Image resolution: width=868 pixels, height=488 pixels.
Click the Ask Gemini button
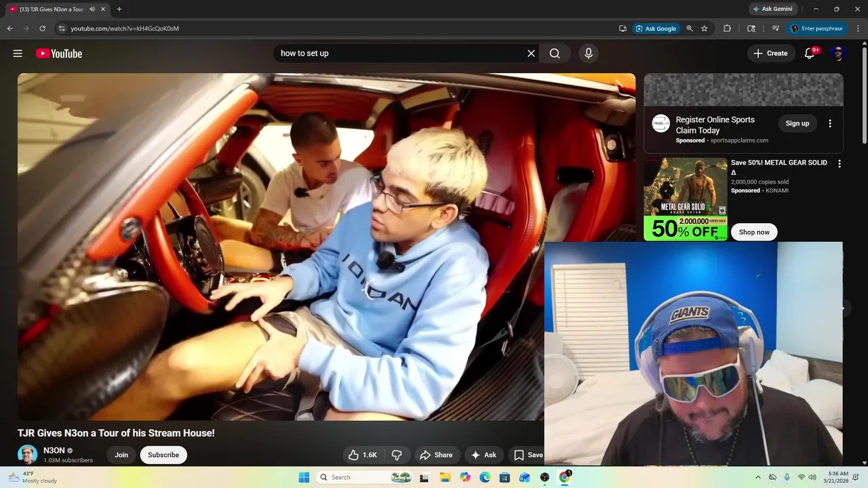tap(772, 9)
